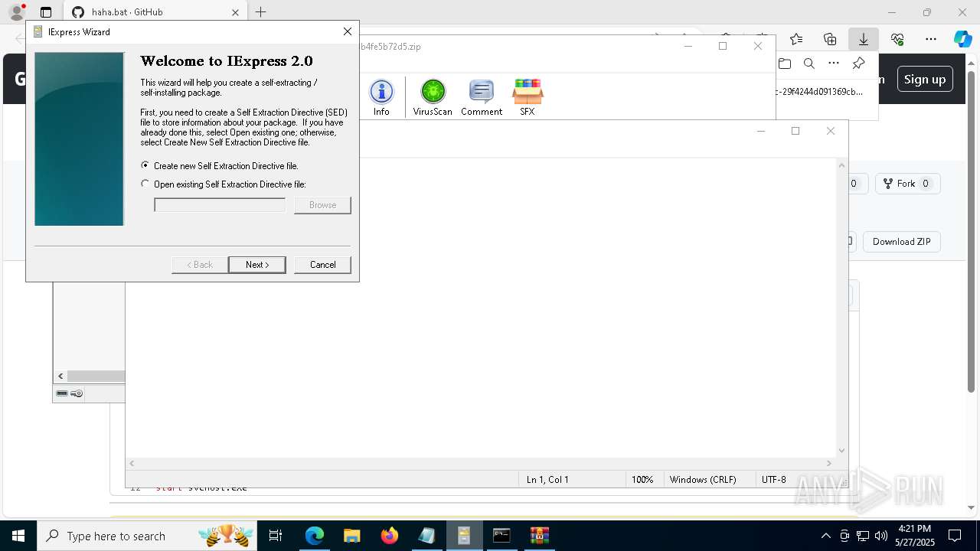Screen dimensions: 980x551
Task: Click the downloaded file name ending 369cb...
Action: (819, 92)
